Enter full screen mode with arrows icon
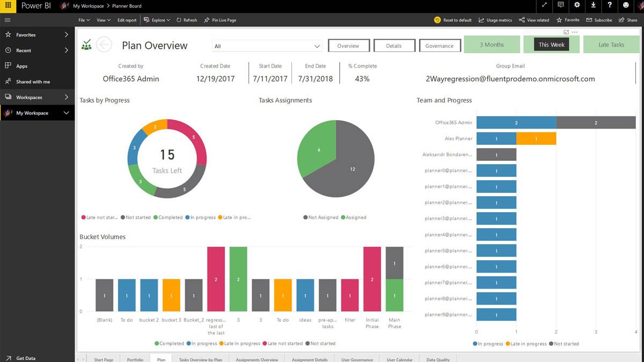This screenshot has height=362, width=644. 544,5
